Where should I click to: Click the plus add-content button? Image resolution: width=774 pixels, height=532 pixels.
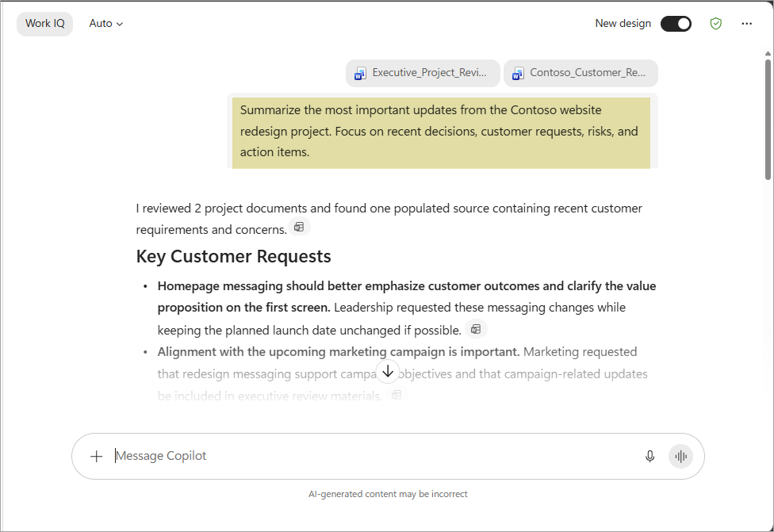pos(96,456)
